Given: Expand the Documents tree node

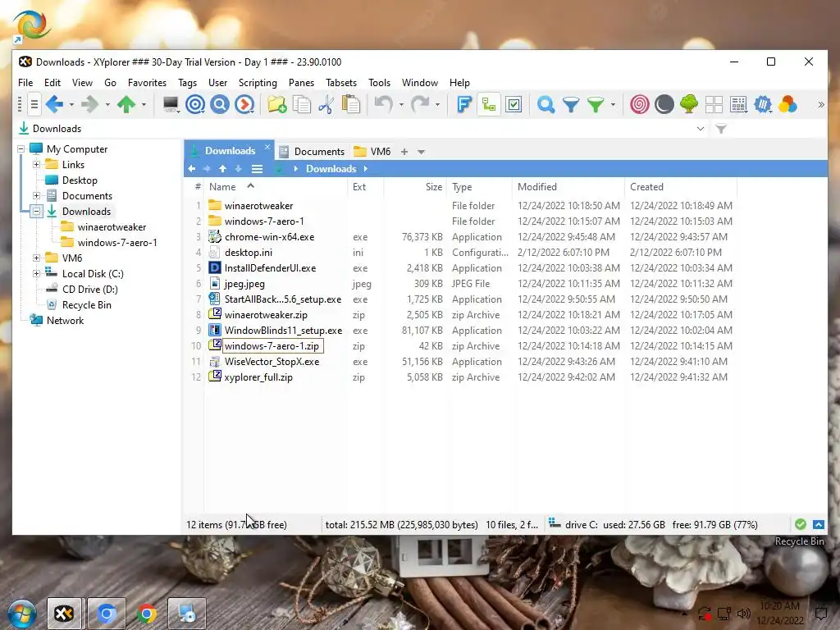Looking at the screenshot, I should 36,195.
